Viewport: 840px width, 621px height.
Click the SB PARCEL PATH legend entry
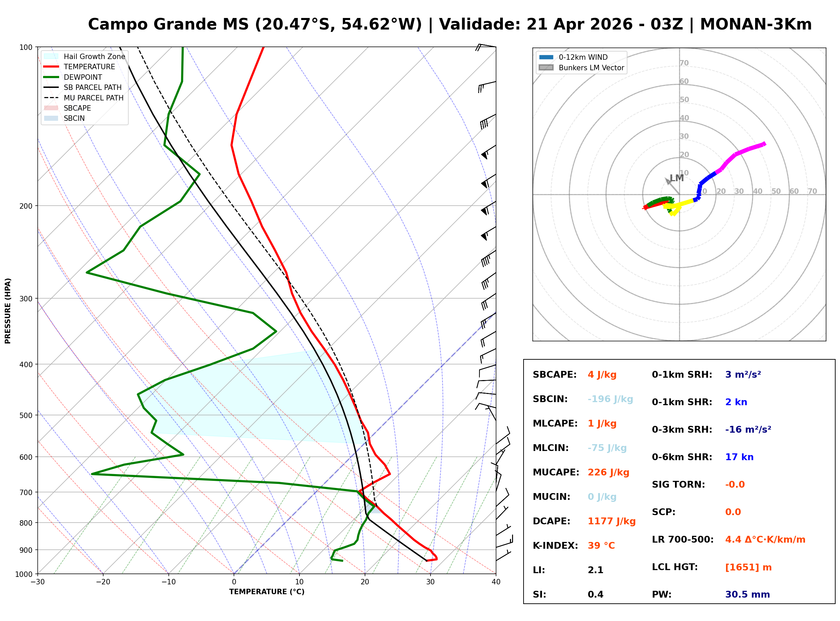point(51,87)
